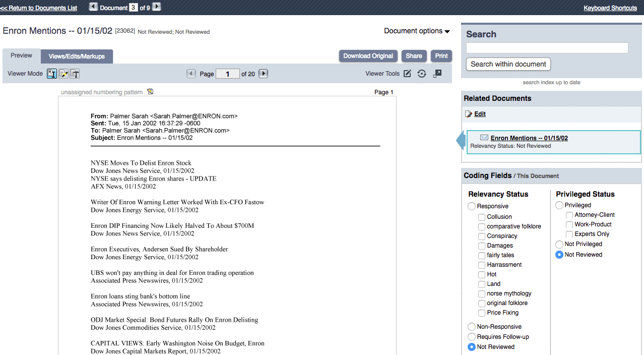Check the Conspiracy checkbox
Image resolution: width=644 pixels, height=355 pixels.
pyautogui.click(x=482, y=236)
